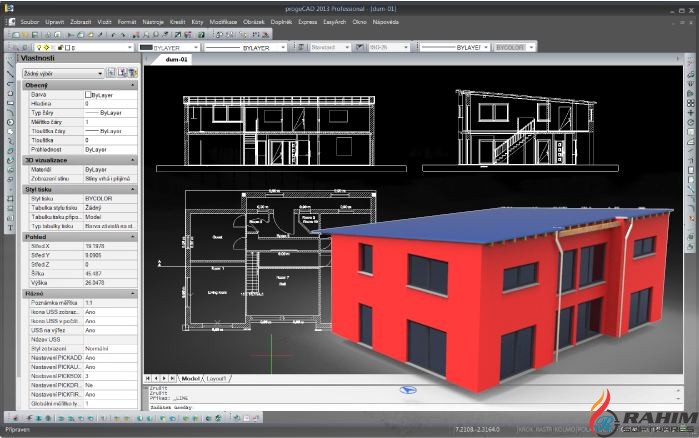Collapse the Obecný section

pos(132,85)
